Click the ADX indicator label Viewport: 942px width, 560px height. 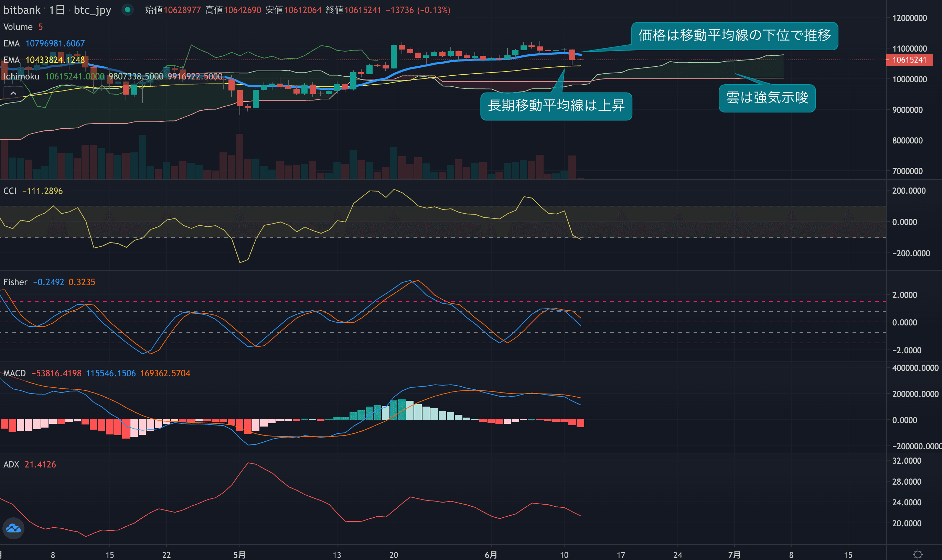tap(11, 464)
